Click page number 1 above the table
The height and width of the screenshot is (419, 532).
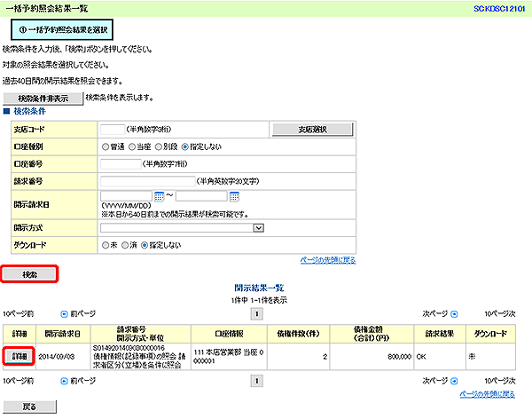[257, 314]
